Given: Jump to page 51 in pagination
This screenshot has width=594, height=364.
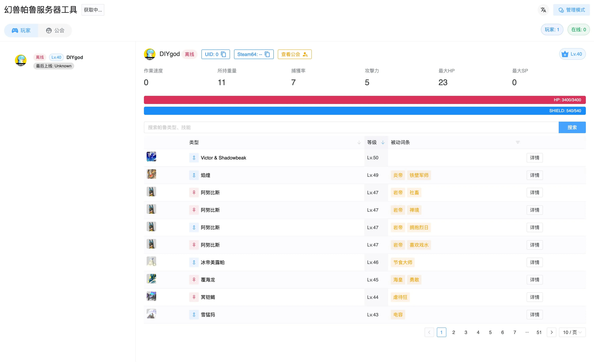Looking at the screenshot, I should (x=539, y=332).
